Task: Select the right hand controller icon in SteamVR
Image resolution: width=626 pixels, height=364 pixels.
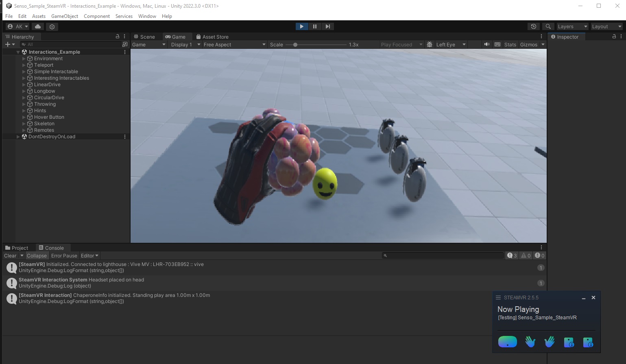Action: pyautogui.click(x=550, y=342)
